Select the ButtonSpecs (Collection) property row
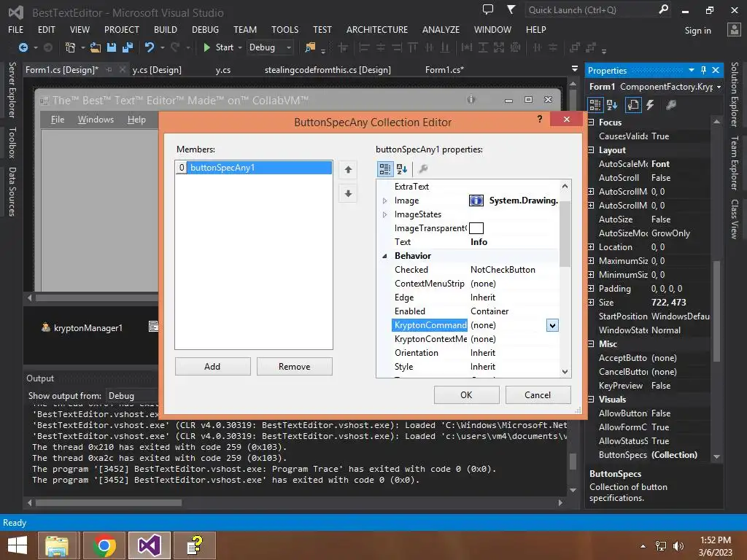 (x=650, y=455)
